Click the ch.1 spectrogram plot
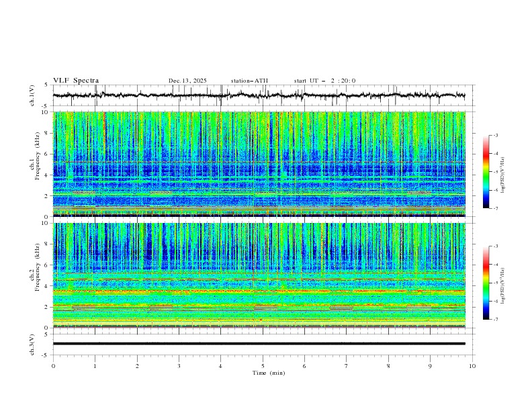The height and width of the screenshot is (411, 532). pos(259,164)
